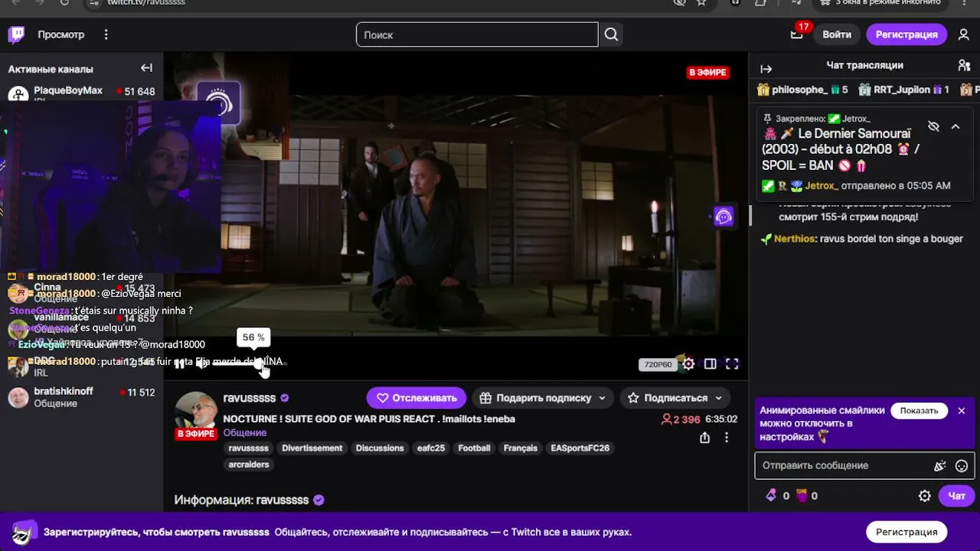The width and height of the screenshot is (980, 551).
Task: Click the Отслеживать follow button
Action: coord(416,398)
